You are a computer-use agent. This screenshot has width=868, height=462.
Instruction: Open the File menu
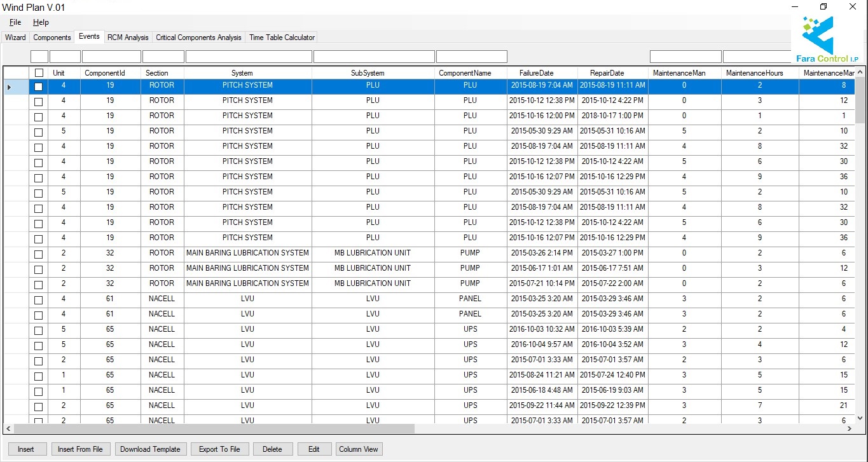tap(15, 22)
